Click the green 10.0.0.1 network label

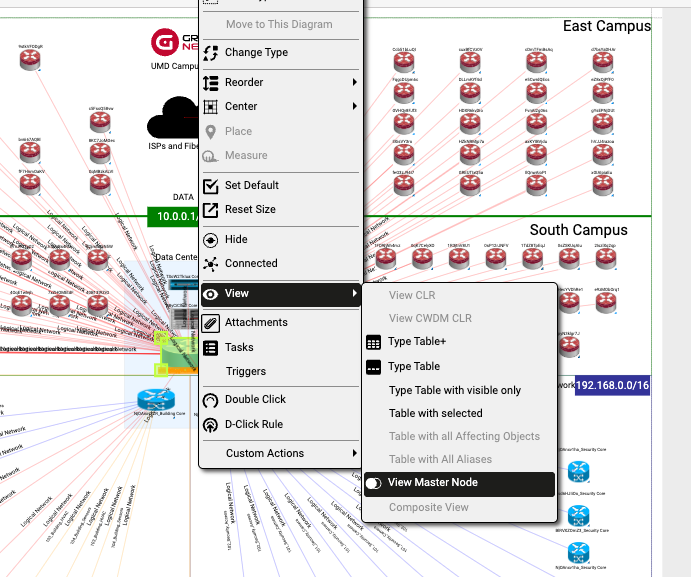point(172,216)
